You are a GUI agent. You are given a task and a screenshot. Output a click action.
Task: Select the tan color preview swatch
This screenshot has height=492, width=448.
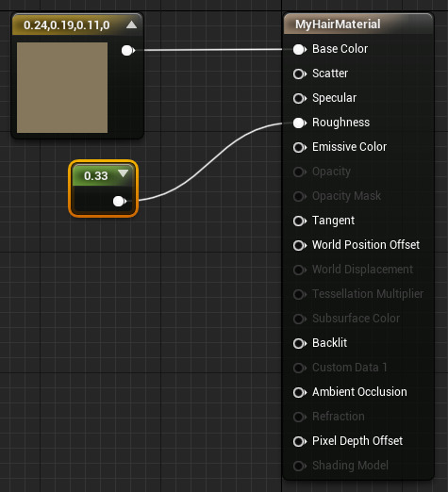tap(62, 88)
